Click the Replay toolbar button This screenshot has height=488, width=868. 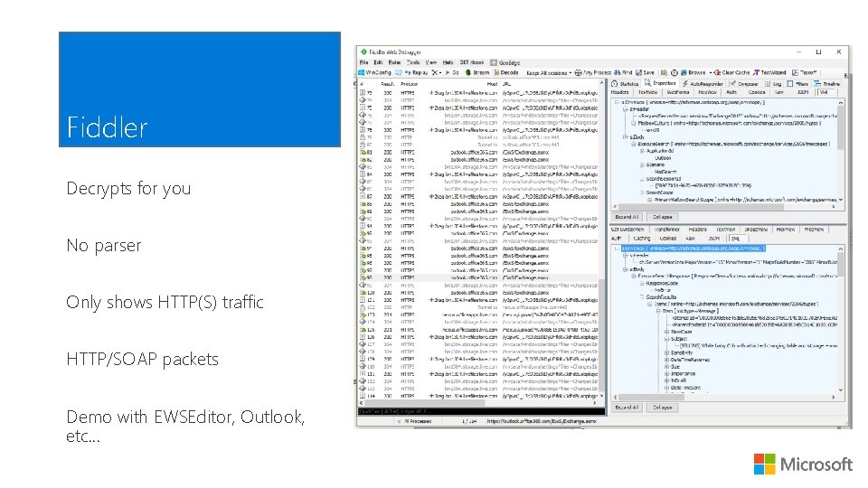tap(416, 72)
